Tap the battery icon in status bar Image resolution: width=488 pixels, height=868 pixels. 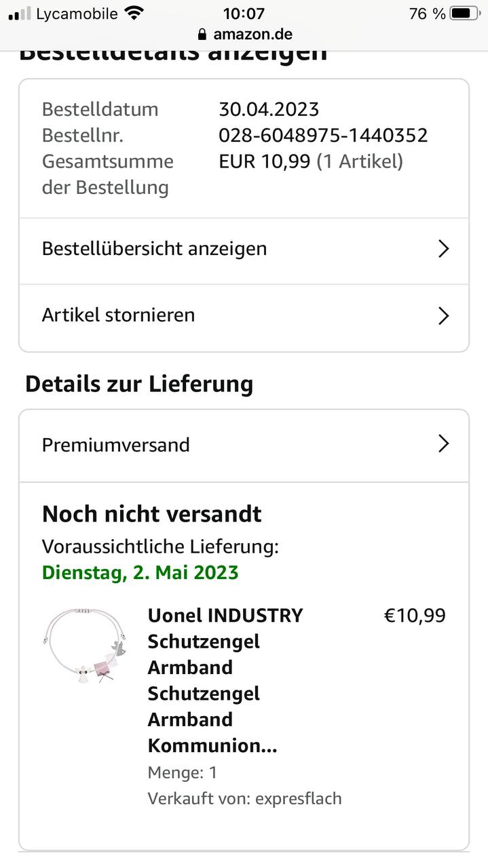[x=464, y=14]
